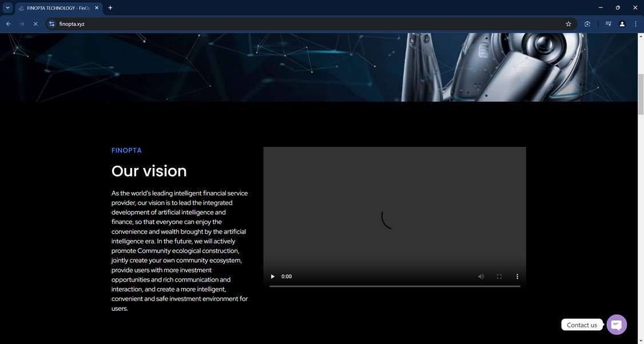Click the Google Lens toolbar icon
This screenshot has height=344, width=644.
(587, 24)
